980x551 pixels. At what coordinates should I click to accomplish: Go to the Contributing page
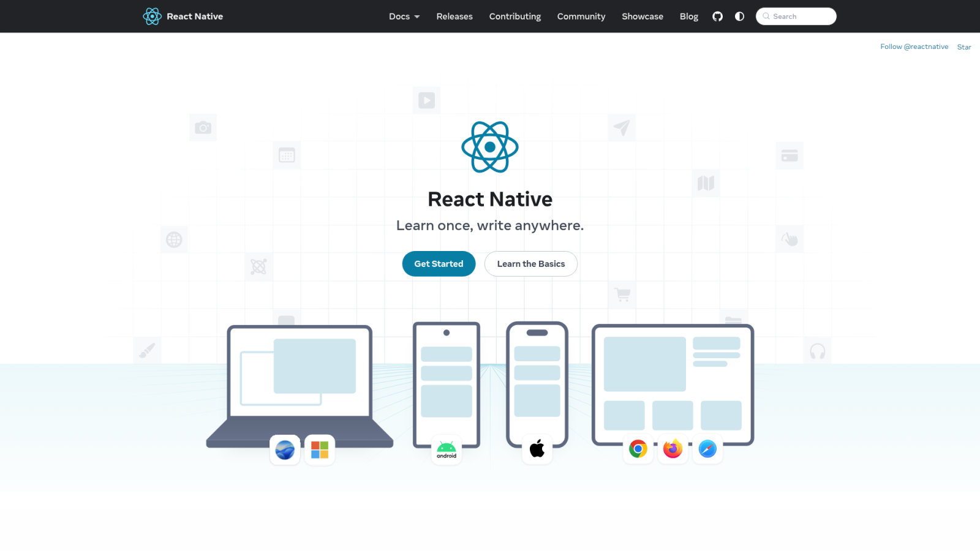coord(515,17)
